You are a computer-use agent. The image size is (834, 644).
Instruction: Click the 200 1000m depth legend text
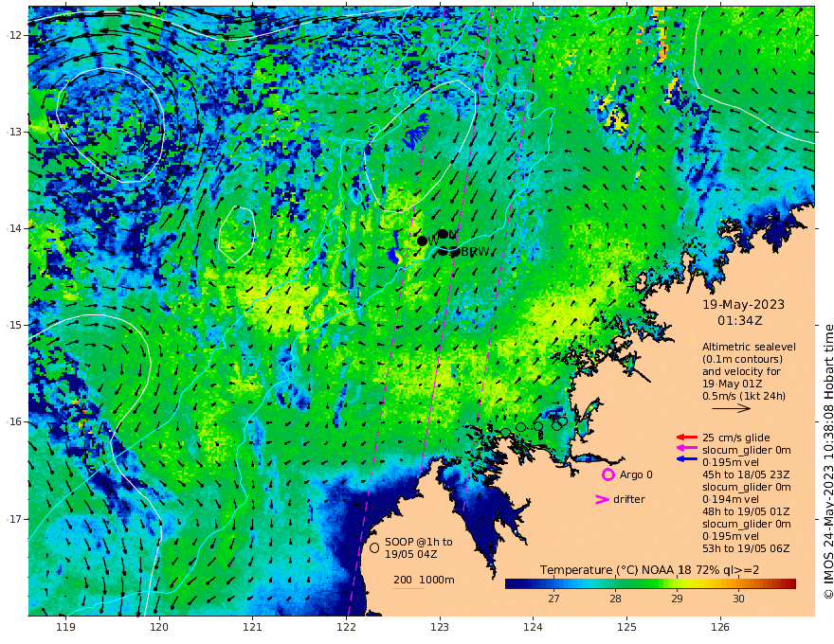pos(424,580)
